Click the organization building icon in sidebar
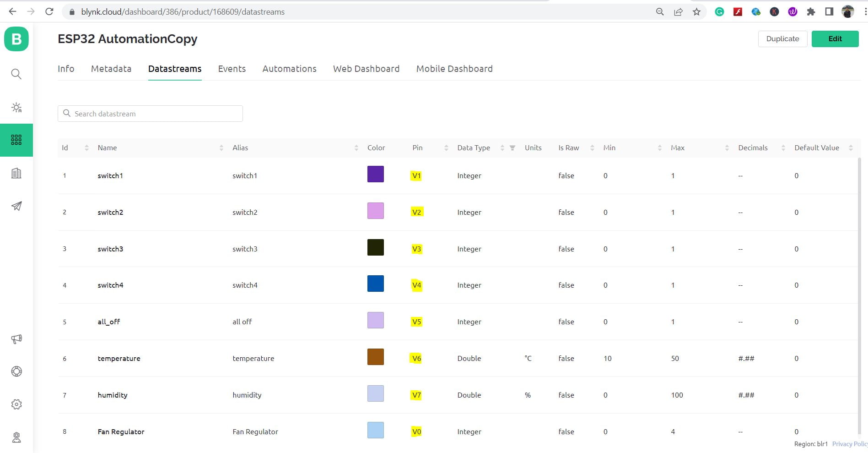 coord(16,173)
